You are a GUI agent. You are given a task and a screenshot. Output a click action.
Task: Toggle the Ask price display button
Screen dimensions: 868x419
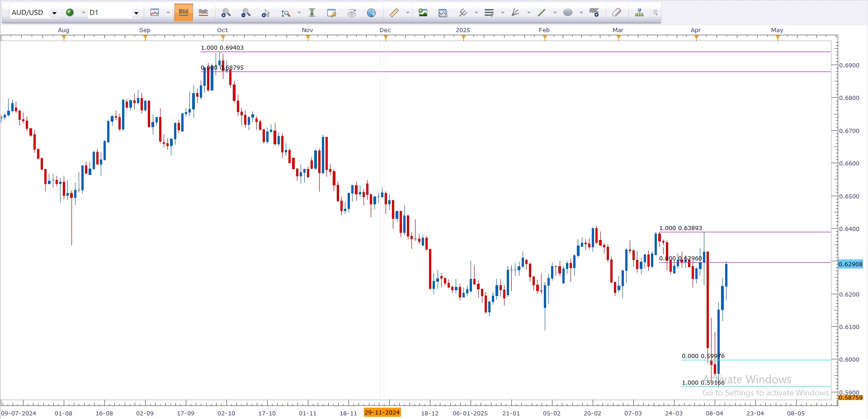[203, 13]
